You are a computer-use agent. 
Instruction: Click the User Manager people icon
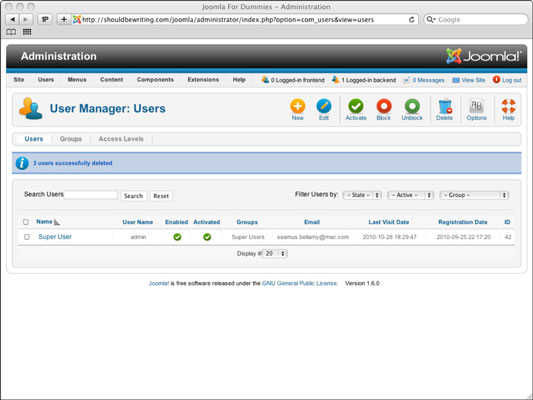(x=31, y=108)
